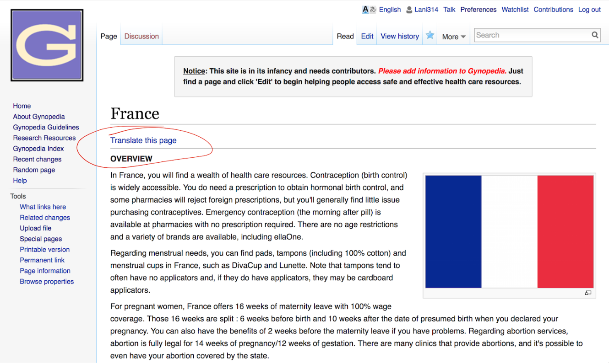Click inside the Search input field
This screenshot has height=364, width=609.
coord(531,35)
